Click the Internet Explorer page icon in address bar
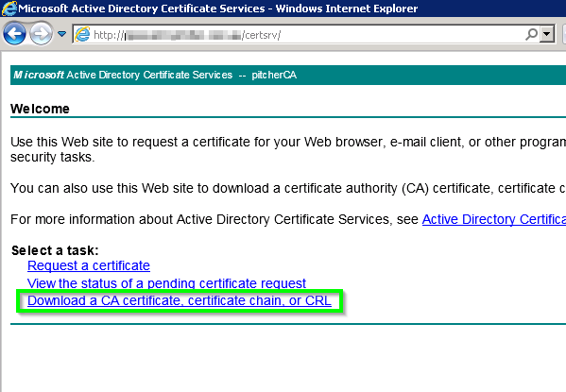This screenshot has width=566, height=392. pos(82,35)
